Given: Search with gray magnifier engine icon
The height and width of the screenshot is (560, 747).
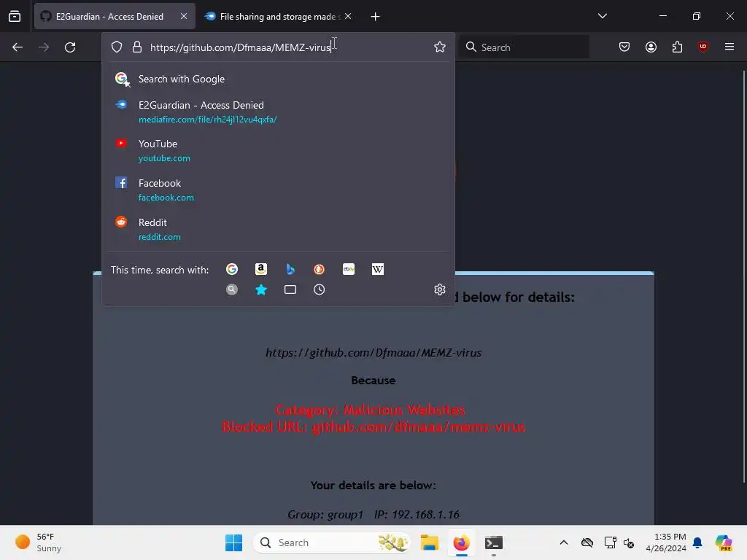Looking at the screenshot, I should [232, 289].
